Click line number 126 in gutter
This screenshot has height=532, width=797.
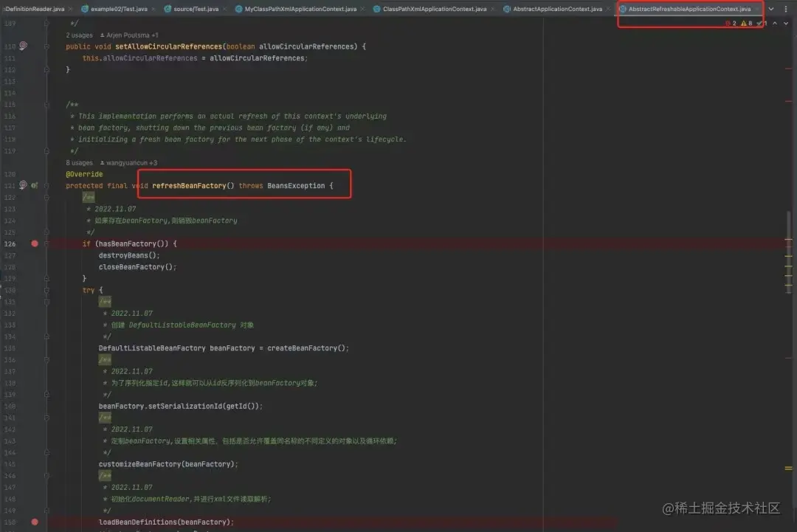tap(10, 244)
